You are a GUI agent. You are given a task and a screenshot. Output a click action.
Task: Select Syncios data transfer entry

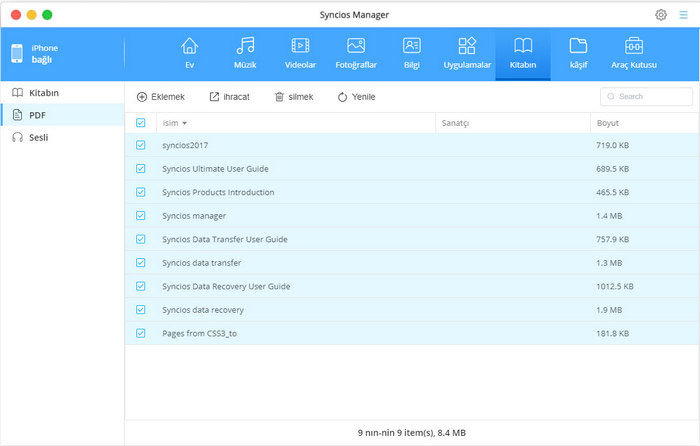[x=201, y=263]
